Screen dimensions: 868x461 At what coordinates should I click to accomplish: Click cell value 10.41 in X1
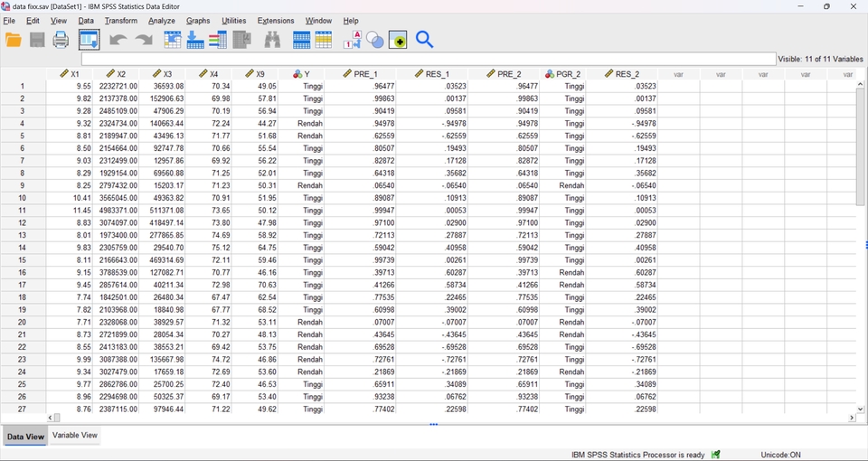[70, 198]
